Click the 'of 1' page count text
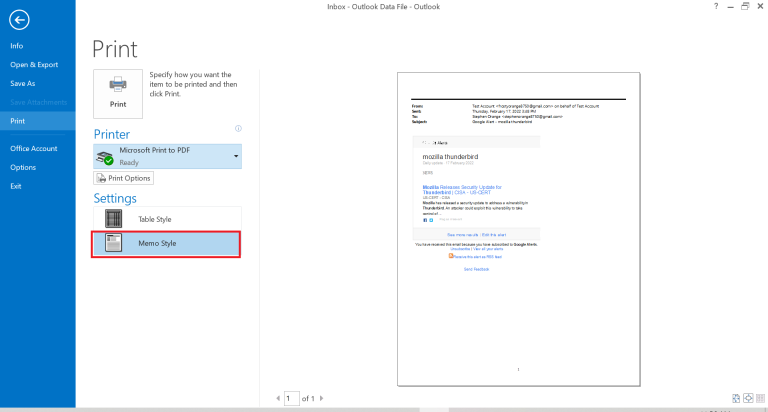768x412 pixels. click(x=308, y=399)
